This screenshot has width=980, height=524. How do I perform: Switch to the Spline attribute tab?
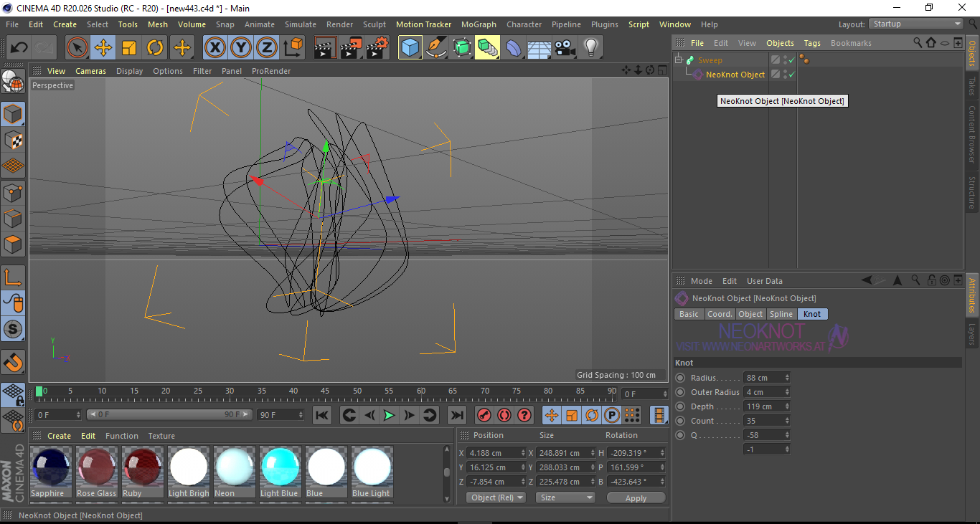click(x=781, y=314)
